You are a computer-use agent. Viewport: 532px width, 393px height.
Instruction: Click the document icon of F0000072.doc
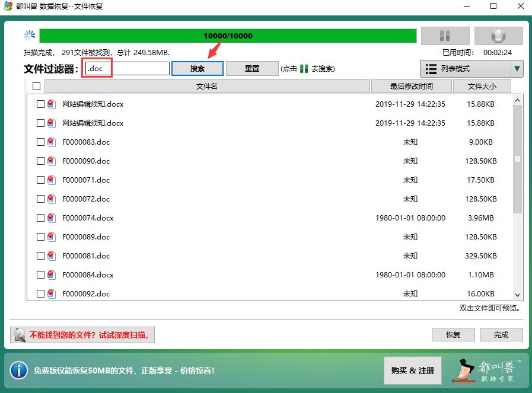click(x=52, y=199)
